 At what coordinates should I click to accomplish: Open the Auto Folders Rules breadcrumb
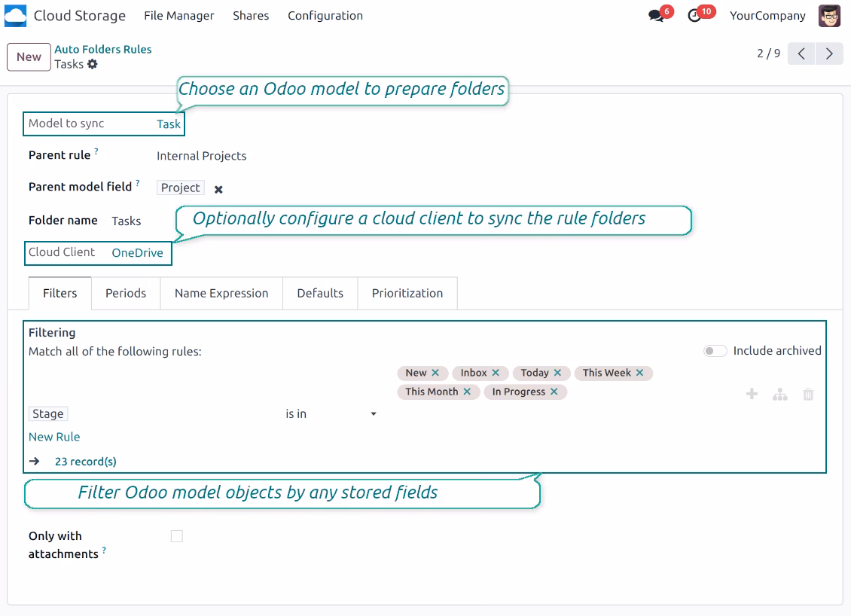pos(103,50)
